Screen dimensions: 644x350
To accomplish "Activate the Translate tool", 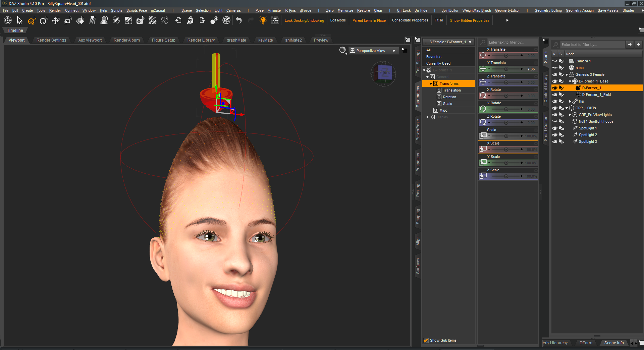I will point(56,21).
